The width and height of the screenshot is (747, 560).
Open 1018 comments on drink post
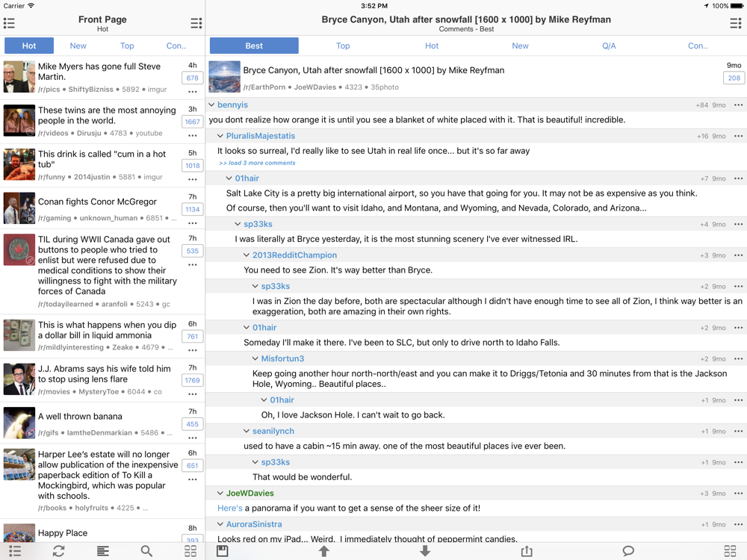[x=193, y=166]
